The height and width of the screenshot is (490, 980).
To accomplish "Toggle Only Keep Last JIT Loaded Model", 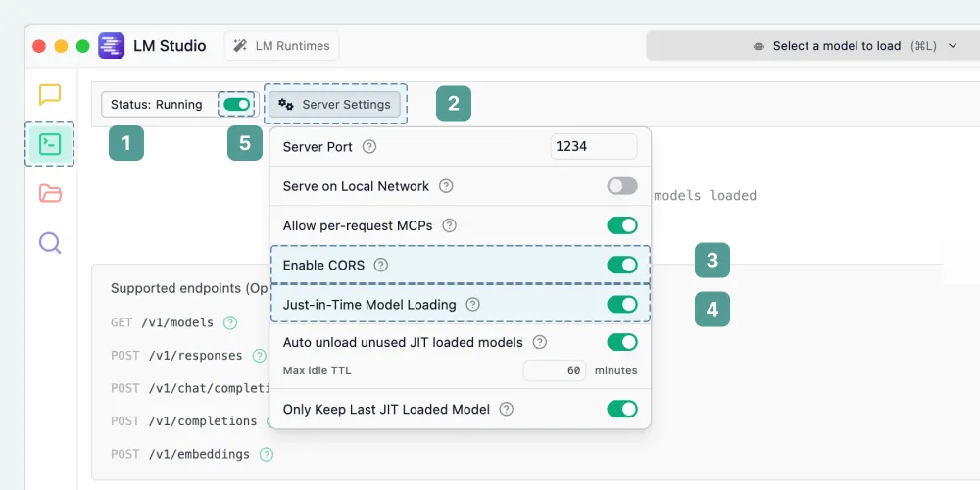I will [622, 410].
